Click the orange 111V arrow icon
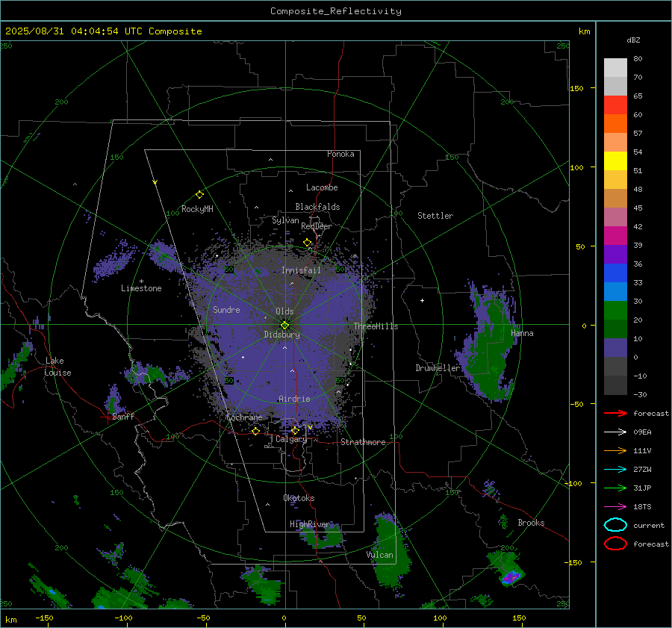 615,450
